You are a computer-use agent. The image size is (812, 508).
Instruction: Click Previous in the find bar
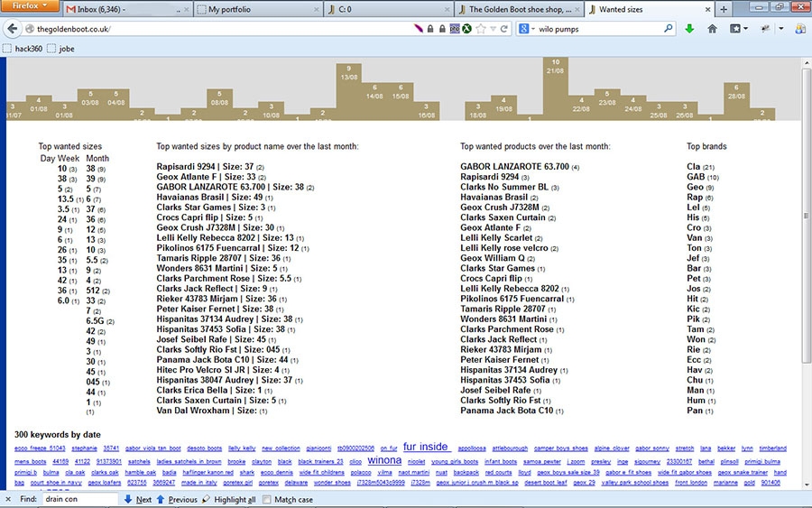point(177,499)
